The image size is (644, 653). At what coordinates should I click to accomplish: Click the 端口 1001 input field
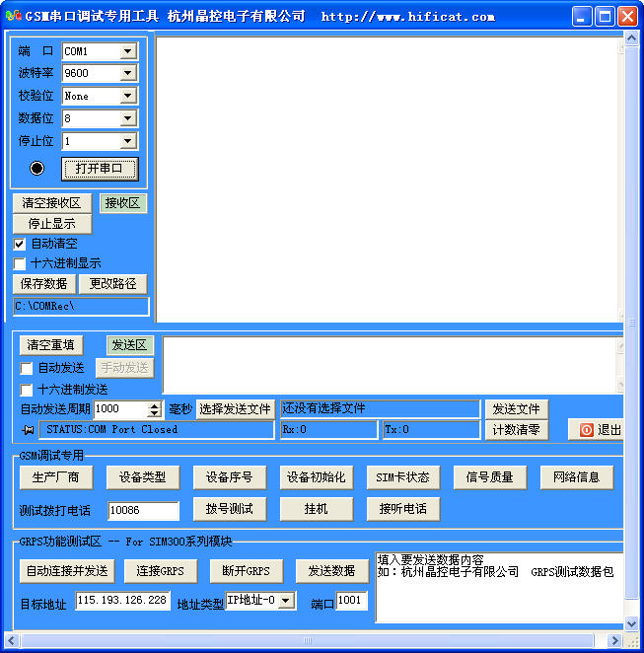tap(352, 601)
